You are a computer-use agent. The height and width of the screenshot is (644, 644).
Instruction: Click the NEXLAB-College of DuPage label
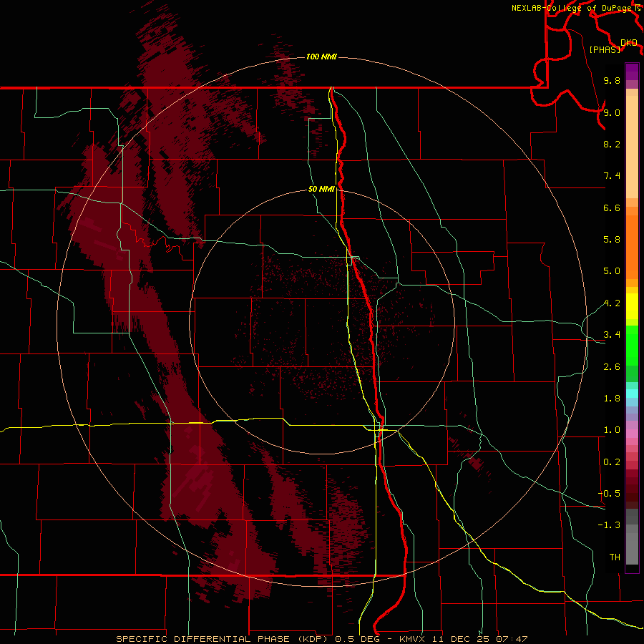[573, 8]
